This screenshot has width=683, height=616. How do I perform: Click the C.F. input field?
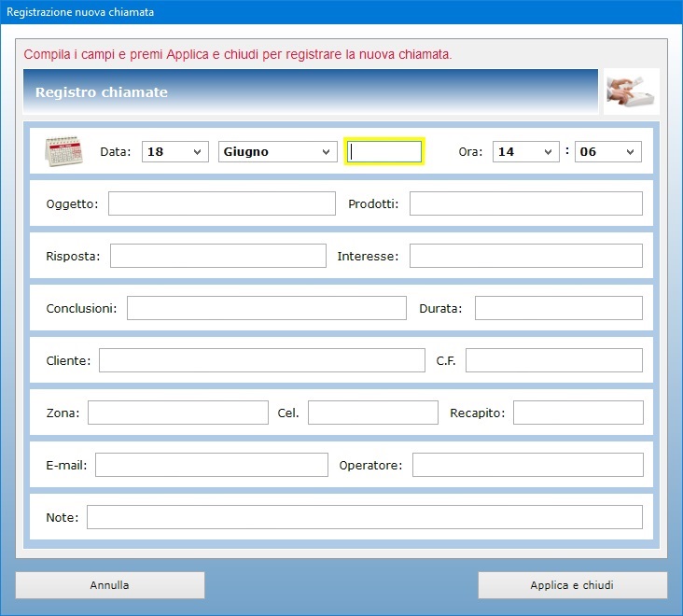[554, 360]
